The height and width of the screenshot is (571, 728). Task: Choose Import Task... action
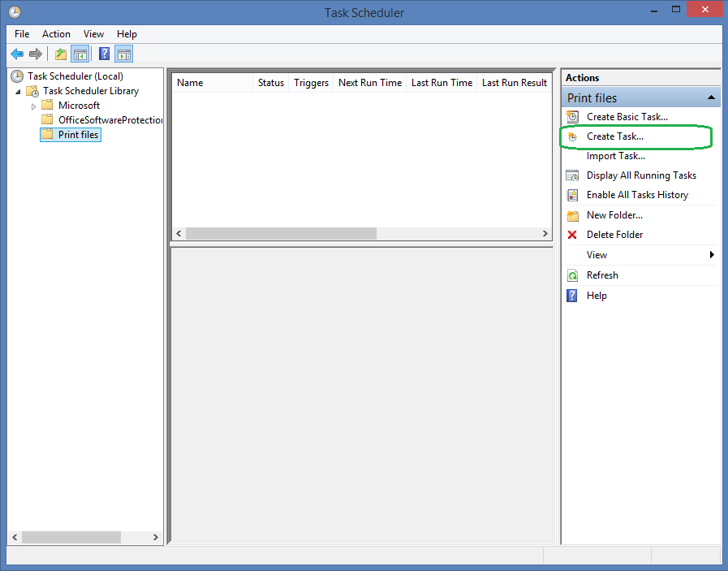pyautogui.click(x=616, y=156)
